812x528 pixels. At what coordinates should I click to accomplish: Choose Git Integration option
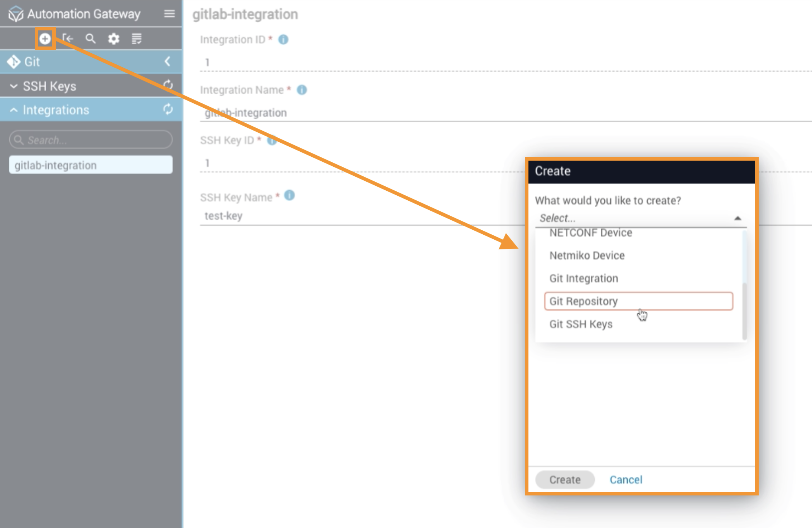coord(584,278)
